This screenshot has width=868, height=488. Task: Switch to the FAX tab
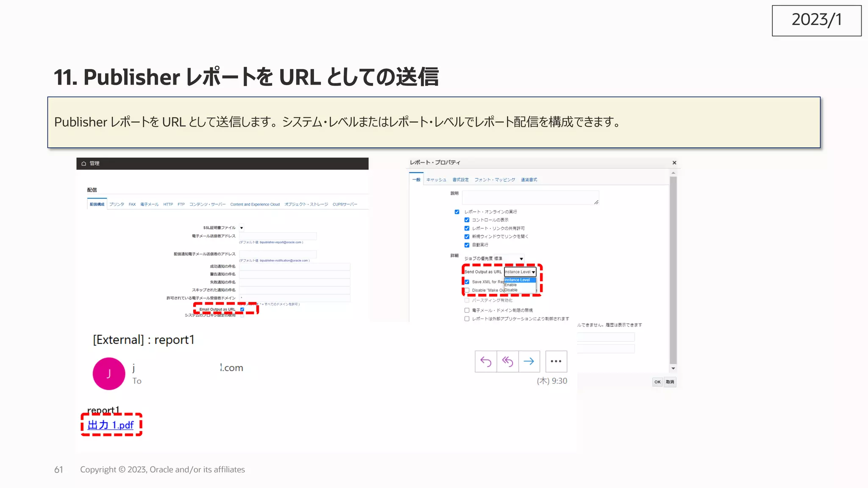[x=132, y=204]
